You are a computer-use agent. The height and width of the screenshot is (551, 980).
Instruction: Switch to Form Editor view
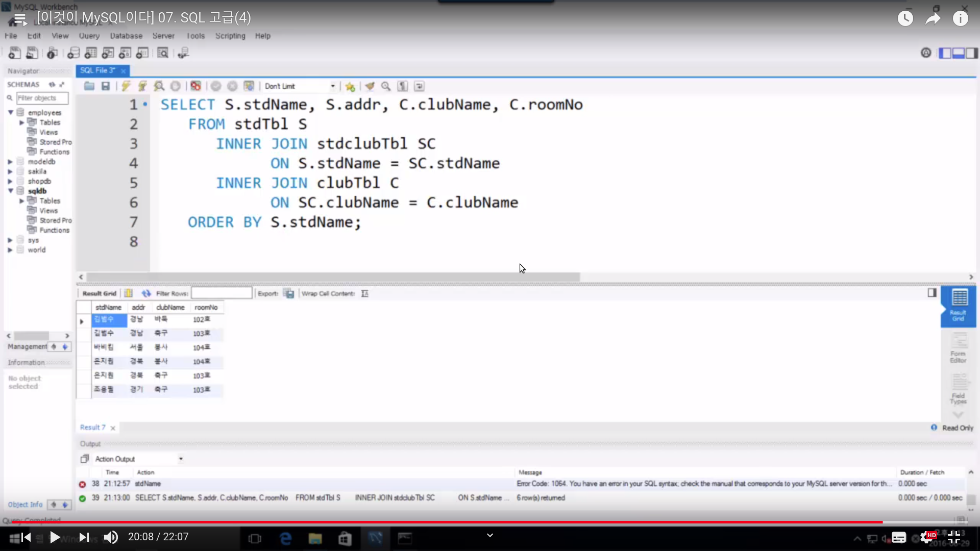(x=958, y=348)
